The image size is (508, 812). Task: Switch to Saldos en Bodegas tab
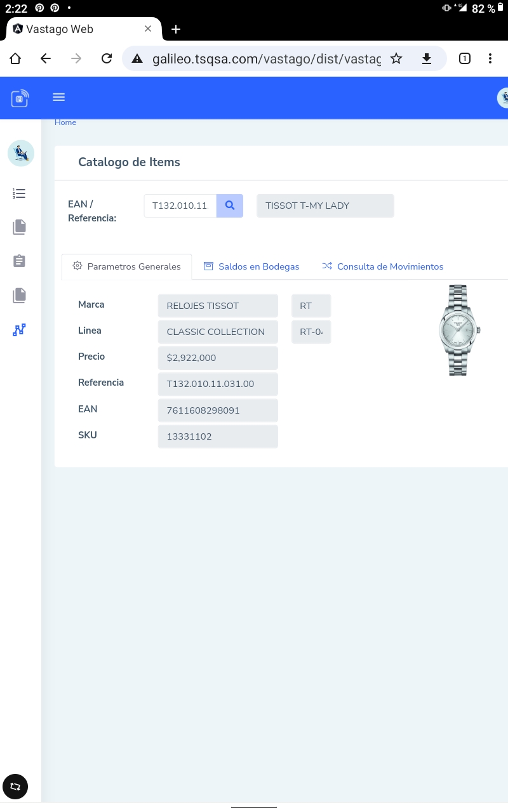(x=251, y=266)
